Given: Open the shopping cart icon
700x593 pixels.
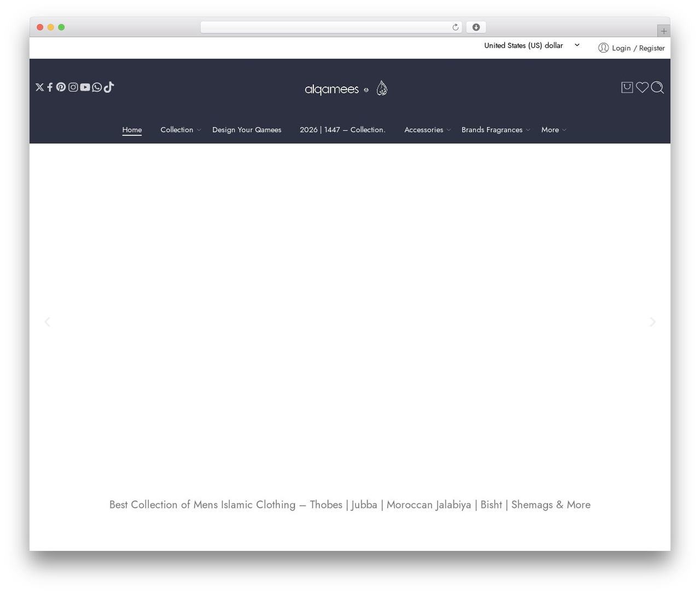Looking at the screenshot, I should coord(627,88).
